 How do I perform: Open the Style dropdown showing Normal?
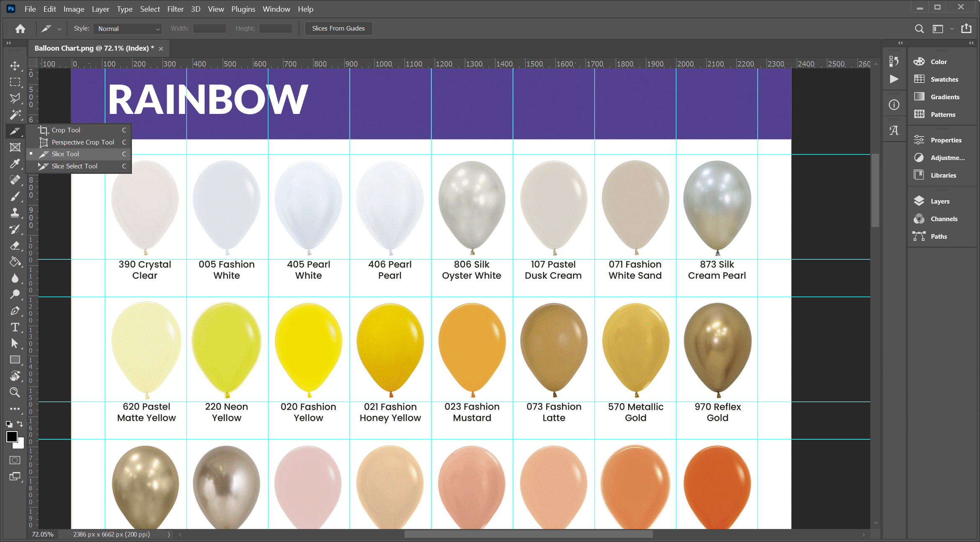[x=128, y=28]
